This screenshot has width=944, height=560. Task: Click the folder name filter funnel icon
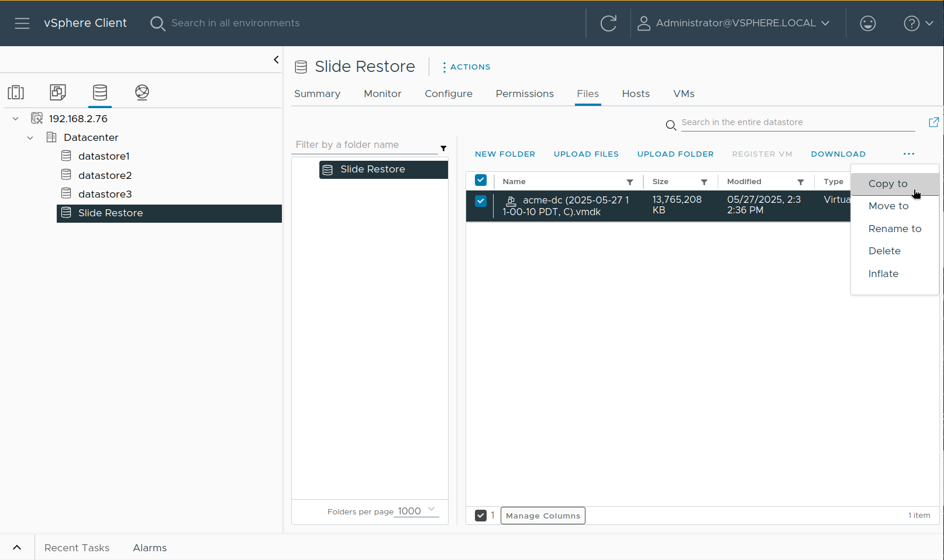[x=443, y=148]
